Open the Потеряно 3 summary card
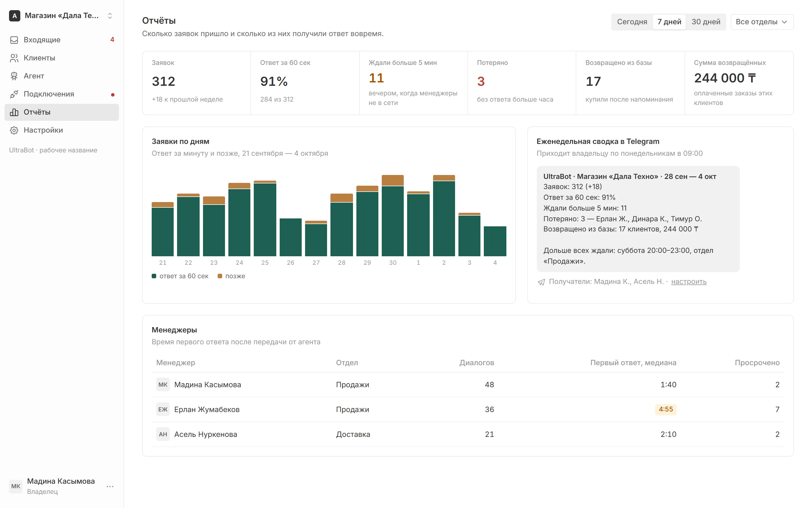The width and height of the screenshot is (812, 508). pyautogui.click(x=522, y=83)
